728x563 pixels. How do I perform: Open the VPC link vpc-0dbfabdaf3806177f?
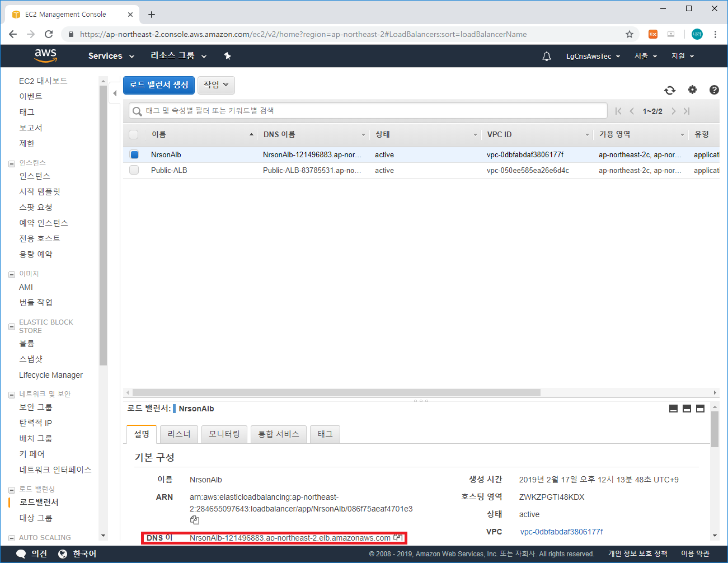561,532
